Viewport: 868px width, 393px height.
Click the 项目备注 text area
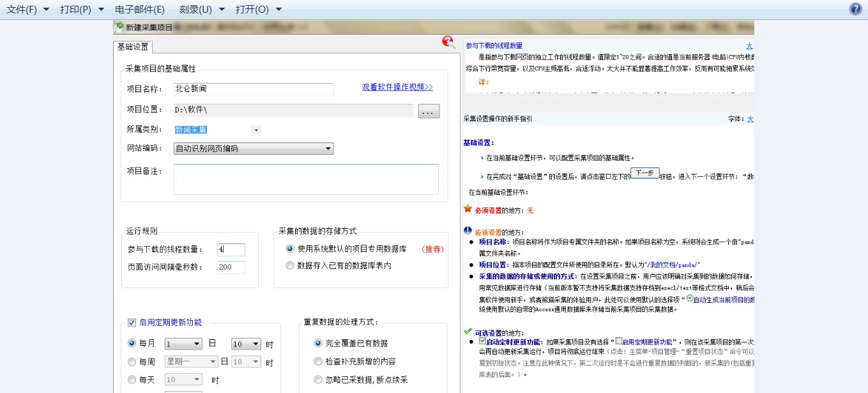pos(306,179)
